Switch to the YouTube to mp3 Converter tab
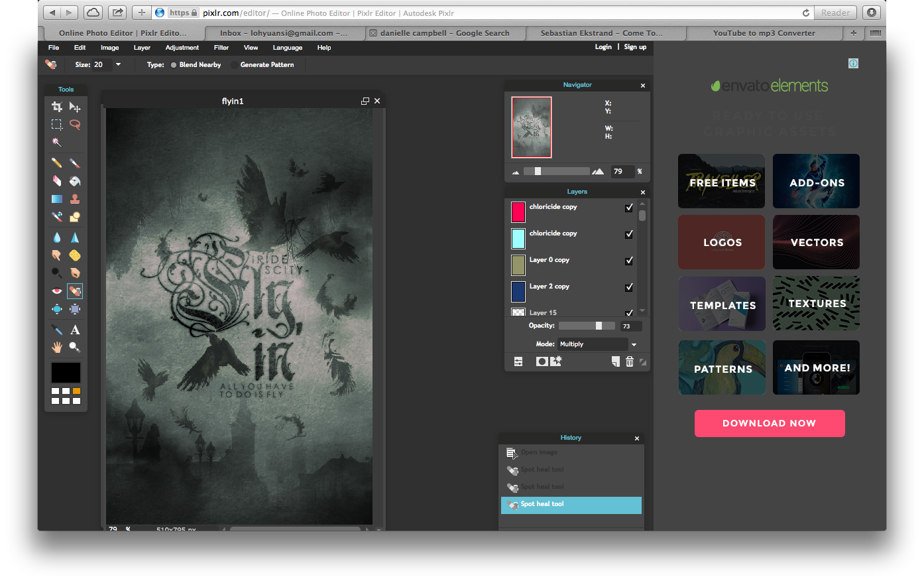Image resolution: width=924 pixels, height=583 pixels. coord(764,32)
